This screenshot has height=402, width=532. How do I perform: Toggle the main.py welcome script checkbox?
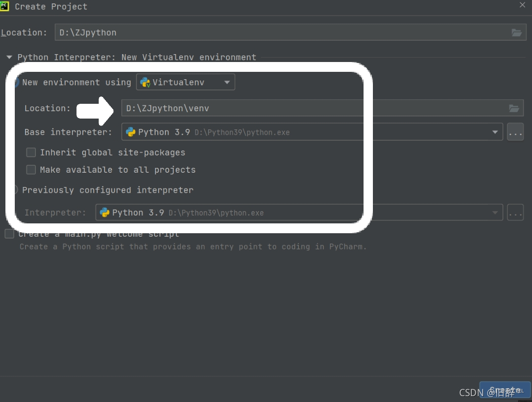tap(9, 234)
